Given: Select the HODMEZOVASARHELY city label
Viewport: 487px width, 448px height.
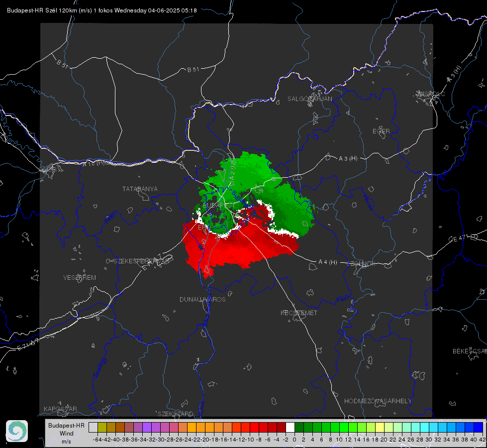Looking at the screenshot, I should (378, 401).
